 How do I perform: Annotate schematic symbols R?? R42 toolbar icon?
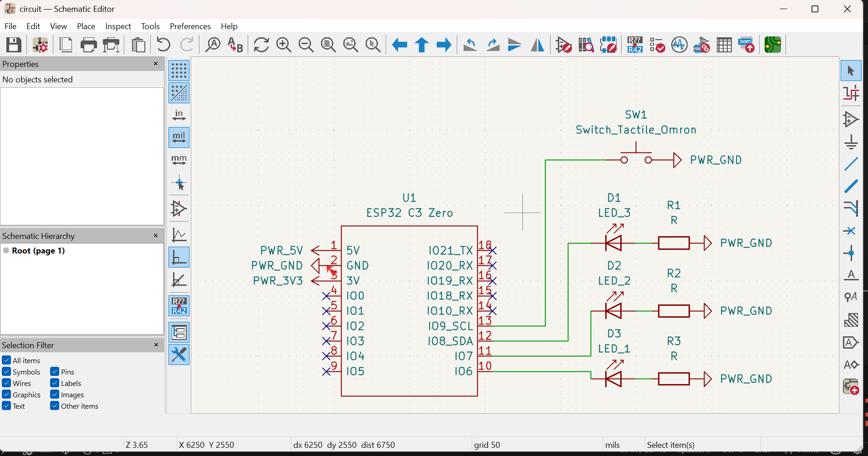point(635,45)
